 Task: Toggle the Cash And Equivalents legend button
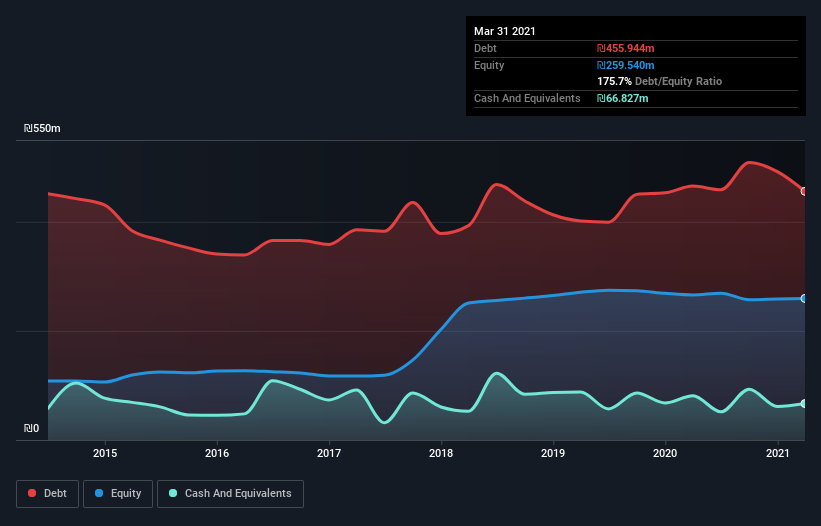pos(230,494)
